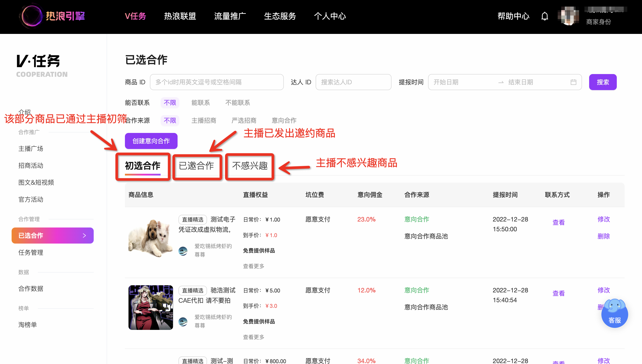
Task: Switch to the 已邀合作 tab
Action: click(x=197, y=166)
